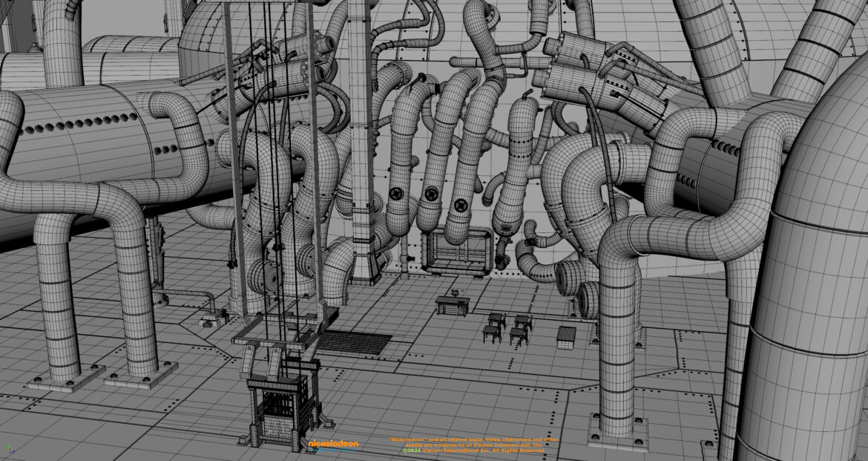Select the cluster of four chairs

coord(509,328)
